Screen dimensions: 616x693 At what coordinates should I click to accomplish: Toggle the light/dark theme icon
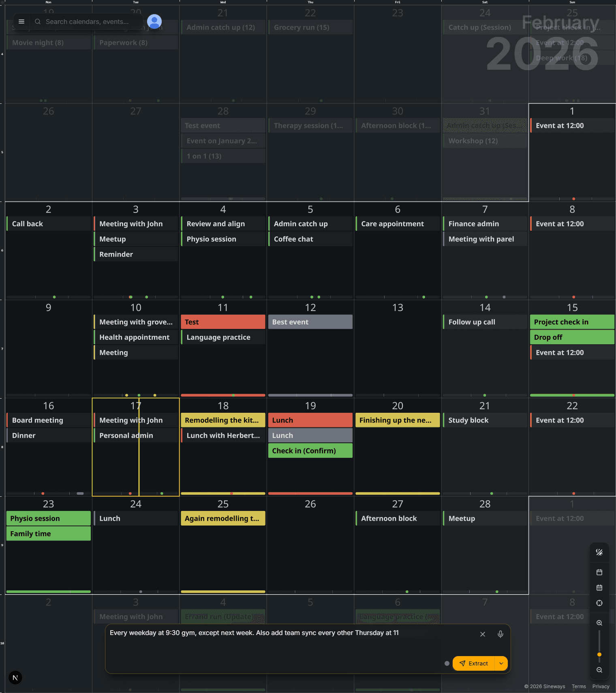point(599,552)
